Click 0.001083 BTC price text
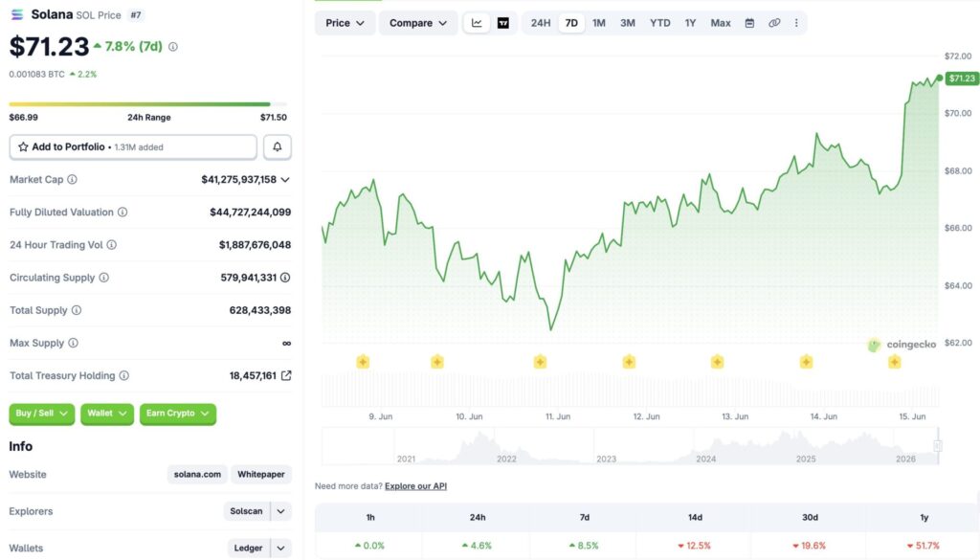Viewport: 980px width, 560px height. (x=37, y=74)
